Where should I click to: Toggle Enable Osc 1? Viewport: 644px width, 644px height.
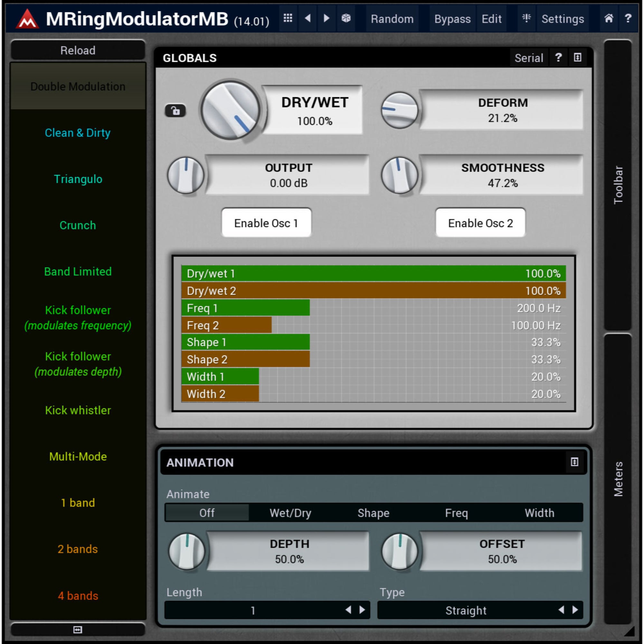coord(266,223)
